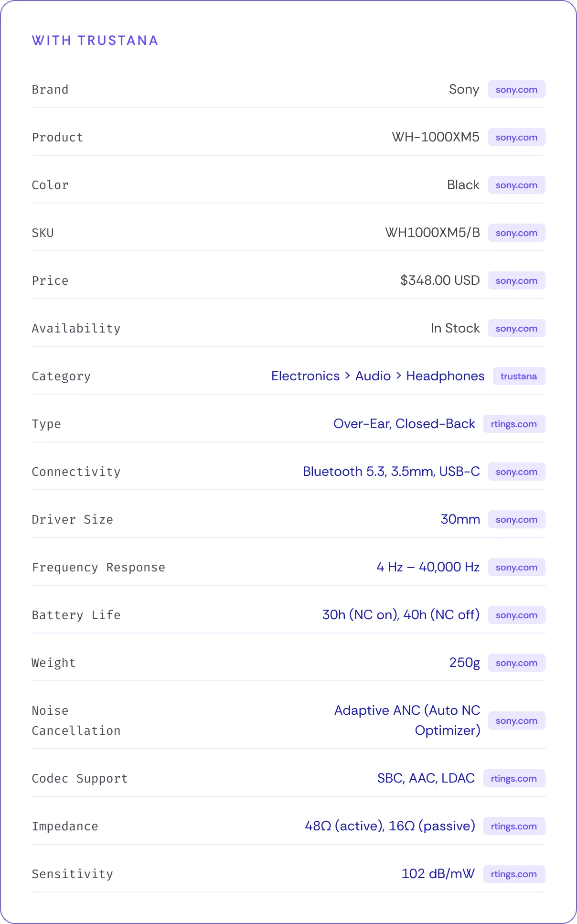
Task: Click the trustana source badge for Category
Action: click(x=518, y=376)
